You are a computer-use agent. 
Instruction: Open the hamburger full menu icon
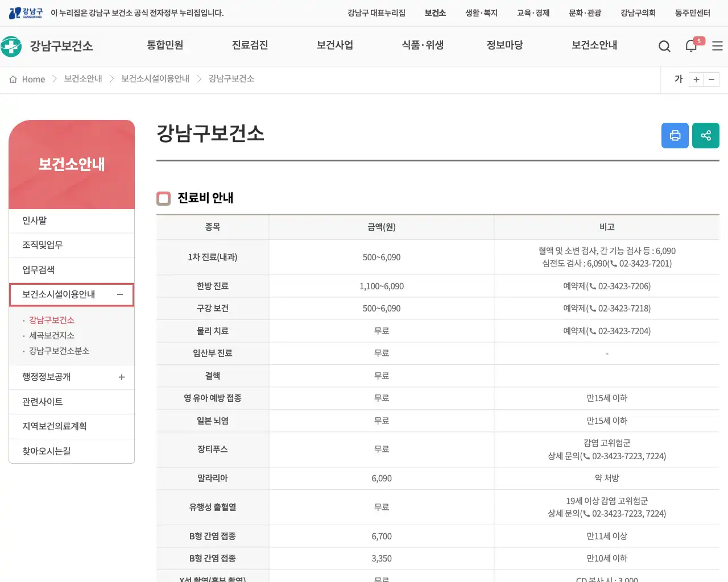717,46
